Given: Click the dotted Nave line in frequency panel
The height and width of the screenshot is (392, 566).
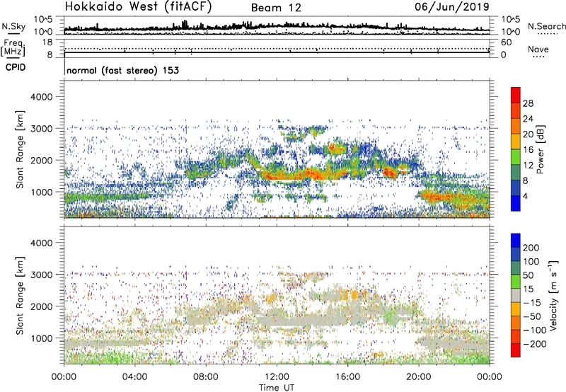Looking at the screenshot, I should 277,48.
